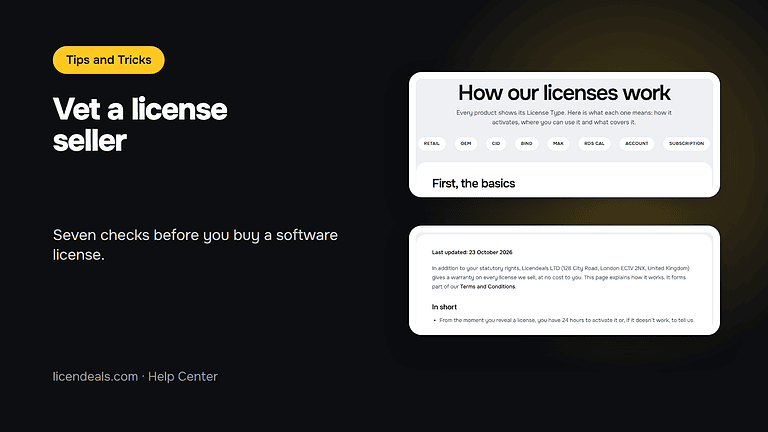This screenshot has height=432, width=768.
Task: Click the 'Seven checks before you buy' subtitle
Action: pyautogui.click(x=195, y=244)
